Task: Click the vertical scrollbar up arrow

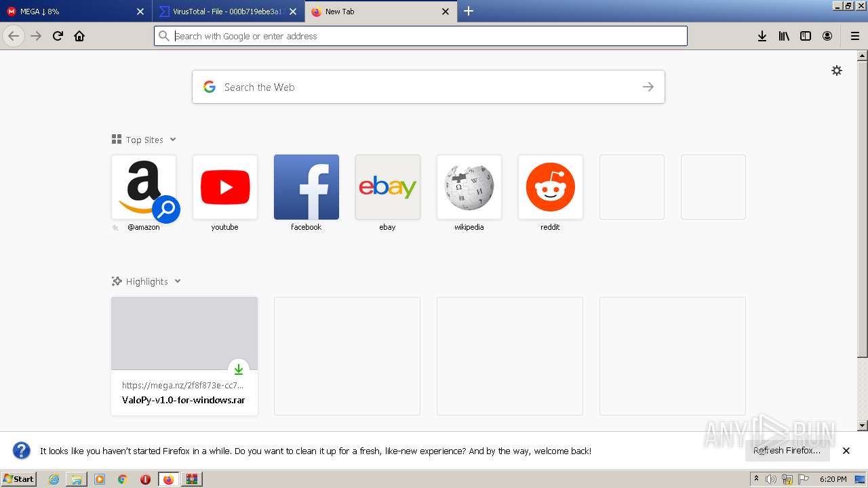Action: click(863, 56)
